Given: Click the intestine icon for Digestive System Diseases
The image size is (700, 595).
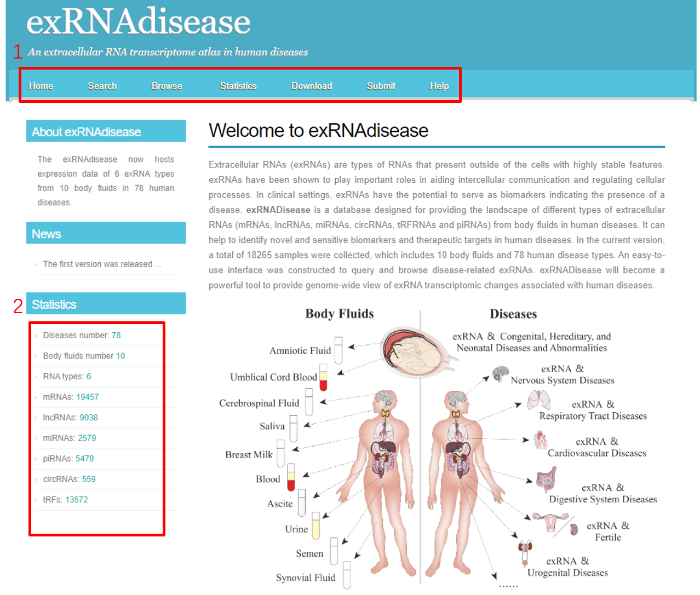Looking at the screenshot, I should coord(546,480).
